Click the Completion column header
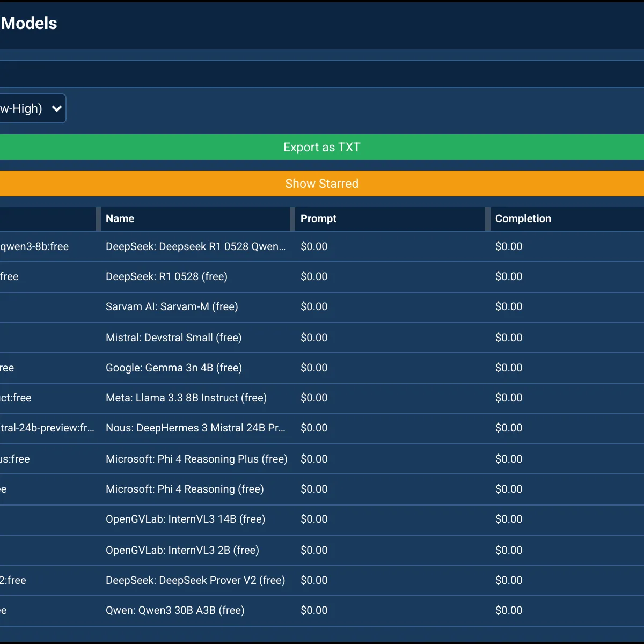This screenshot has height=644, width=644. pyautogui.click(x=523, y=218)
